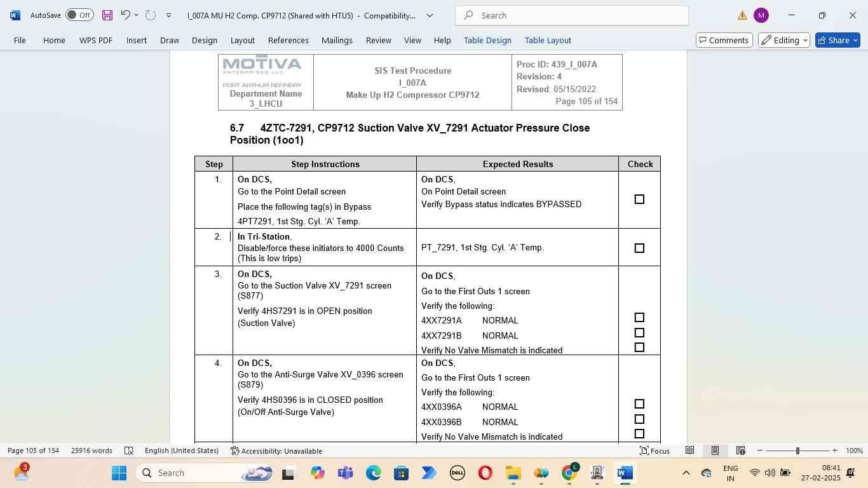This screenshot has width=868, height=488.
Task: Open Customize Quick Access Toolbar dropdown
Action: pyautogui.click(x=168, y=15)
